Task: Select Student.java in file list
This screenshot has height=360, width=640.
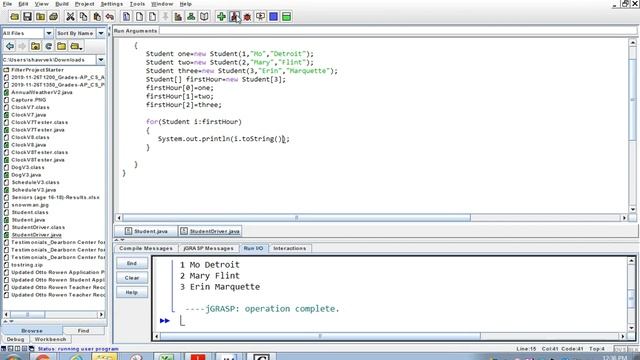Action: pos(28,220)
